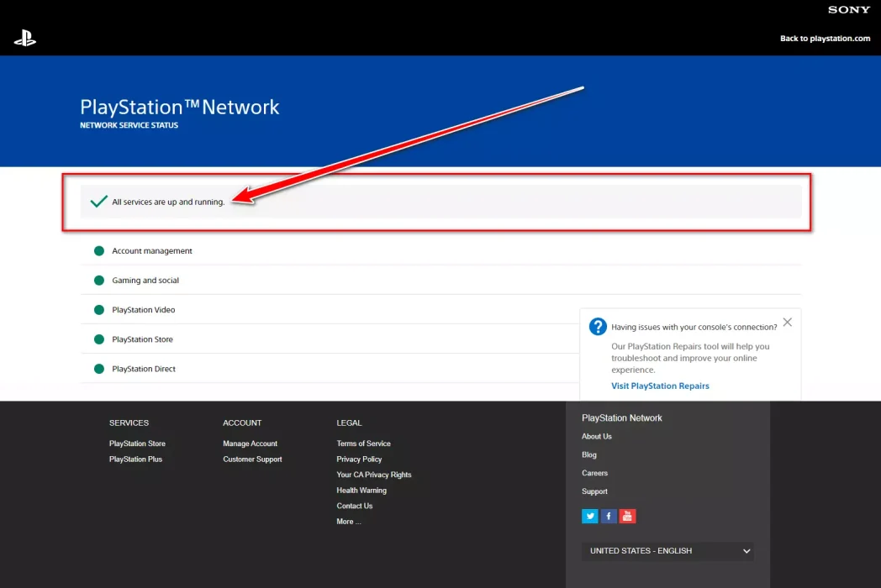Open the United States - English dropdown
This screenshot has width=881, height=588.
click(667, 551)
